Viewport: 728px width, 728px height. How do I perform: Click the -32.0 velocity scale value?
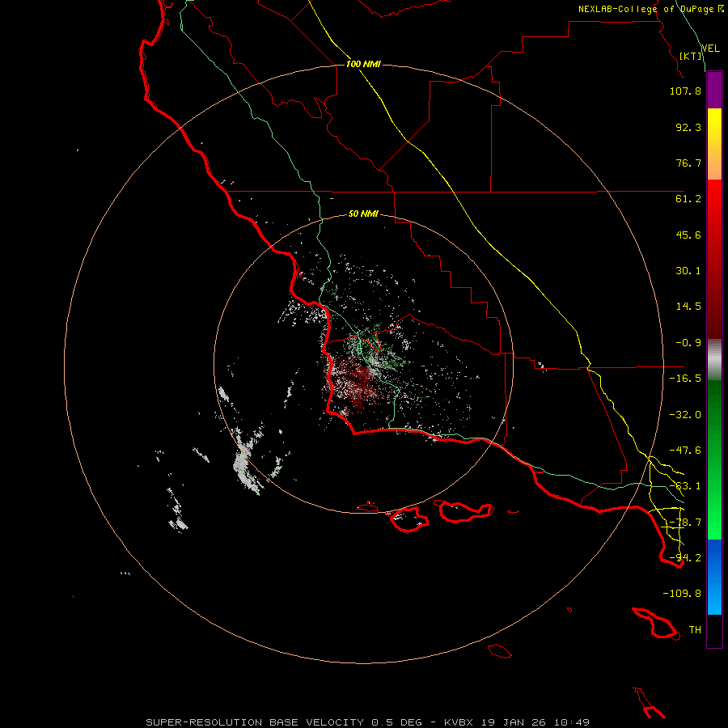[685, 415]
